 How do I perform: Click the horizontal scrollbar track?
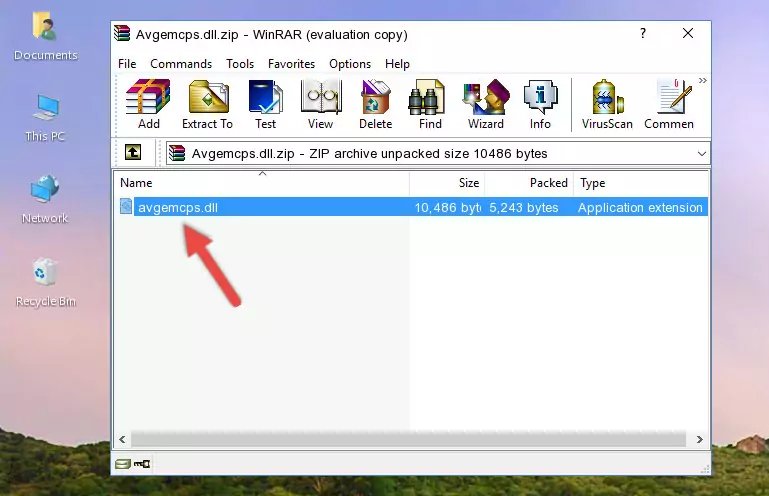tap(408, 440)
